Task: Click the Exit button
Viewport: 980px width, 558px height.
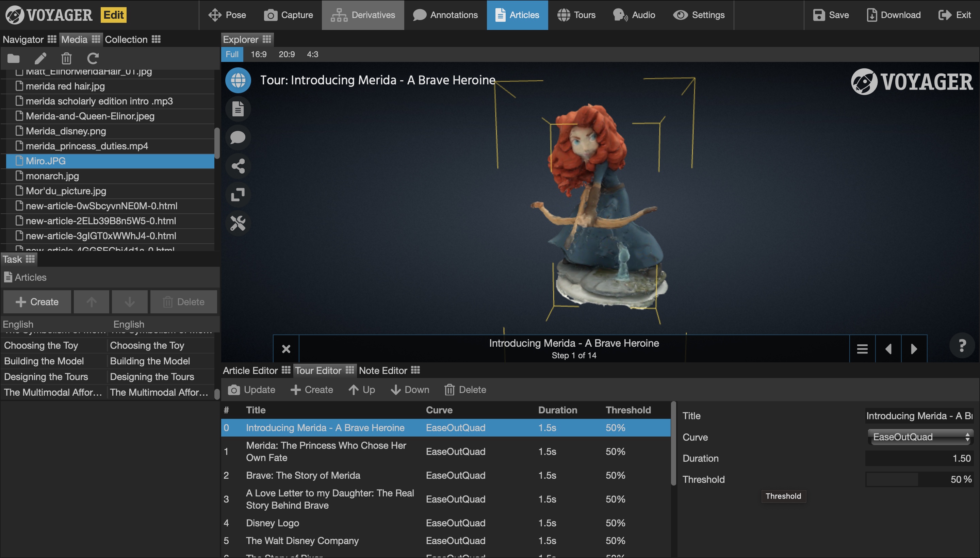Action: point(954,15)
